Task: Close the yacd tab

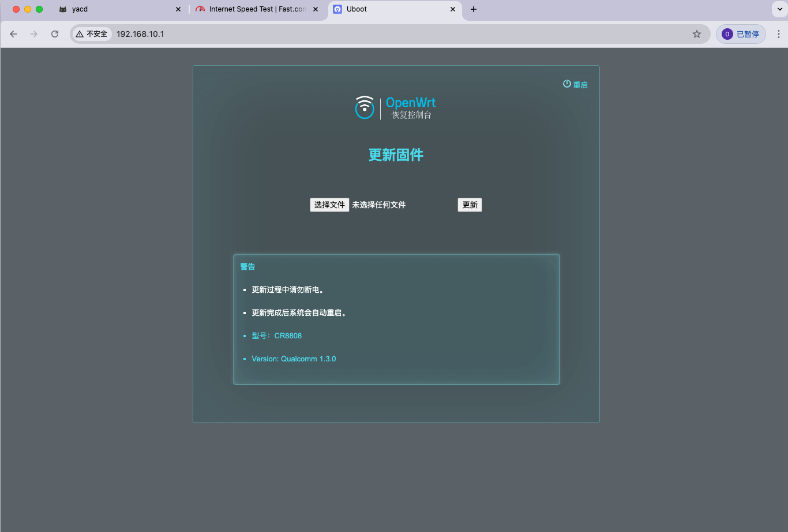Action: tap(178, 9)
